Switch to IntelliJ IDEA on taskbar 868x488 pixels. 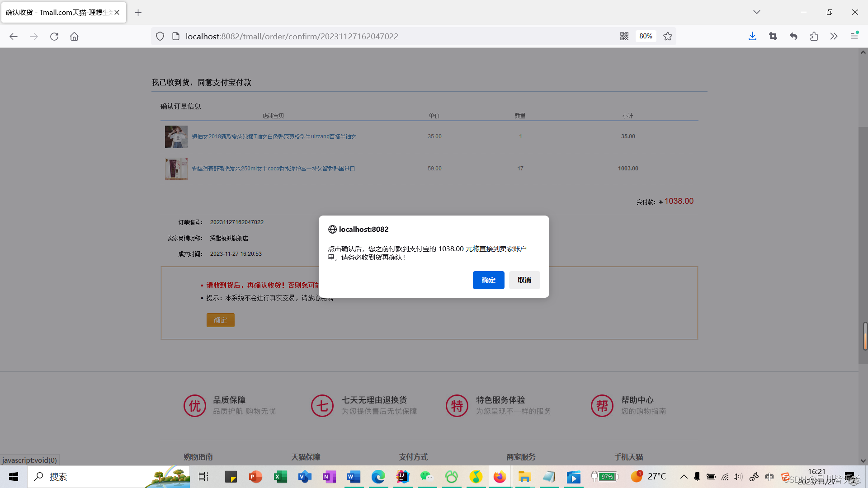402,477
